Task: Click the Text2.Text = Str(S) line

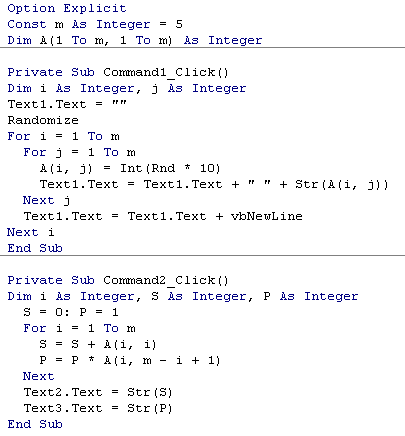Action: pyautogui.click(x=98, y=392)
